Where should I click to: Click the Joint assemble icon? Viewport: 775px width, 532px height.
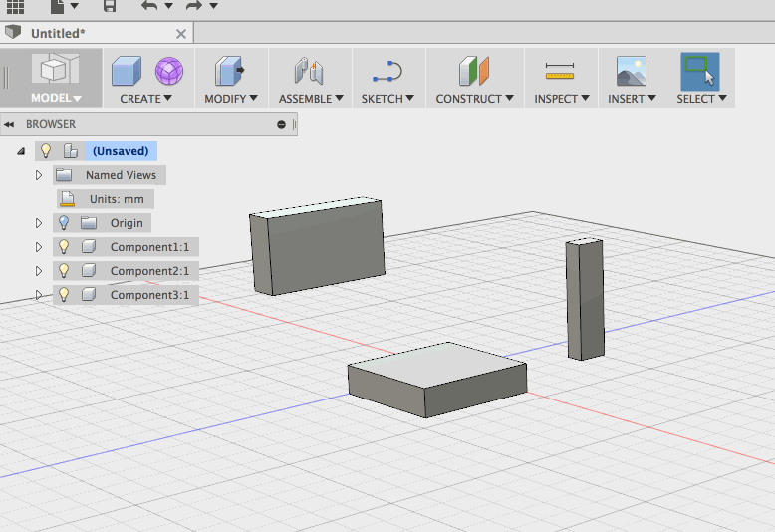point(309,71)
